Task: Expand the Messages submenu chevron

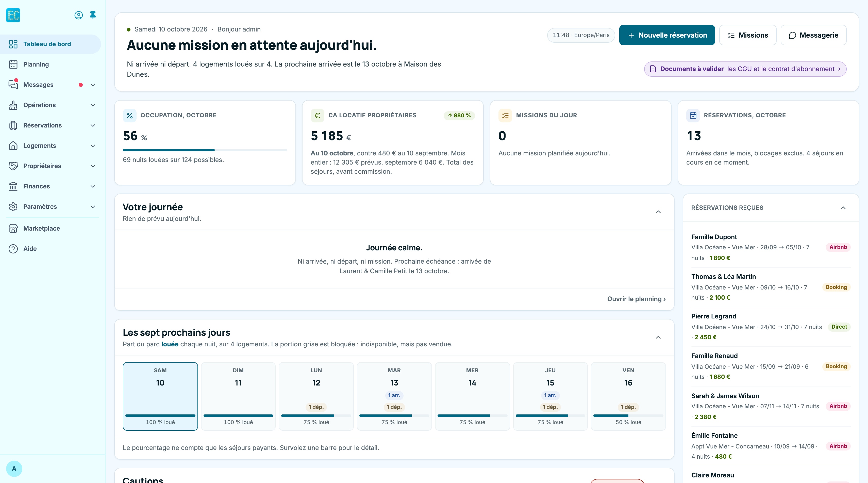Action: click(x=93, y=85)
